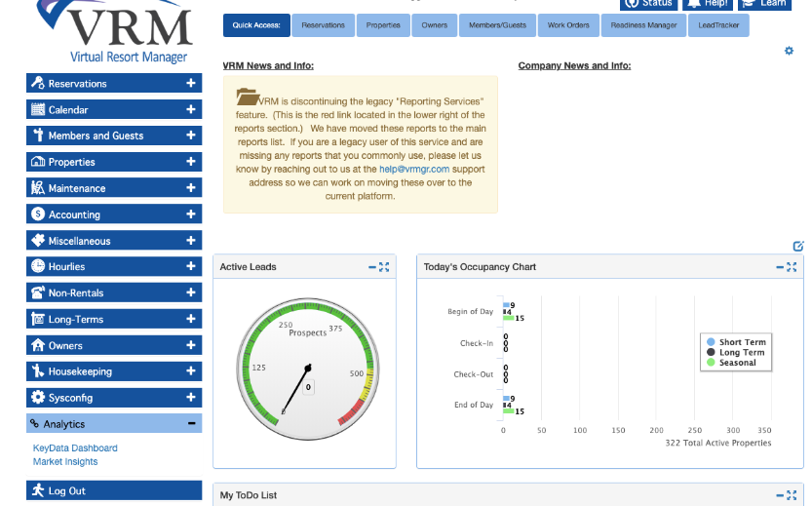Click the Help! button at top
This screenshot has width=812, height=506.
click(x=708, y=4)
